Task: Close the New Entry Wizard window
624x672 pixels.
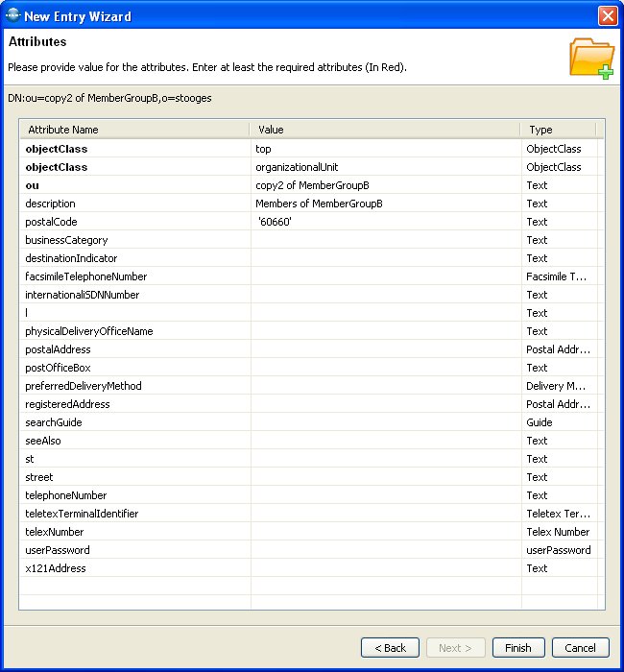Action: [x=607, y=16]
